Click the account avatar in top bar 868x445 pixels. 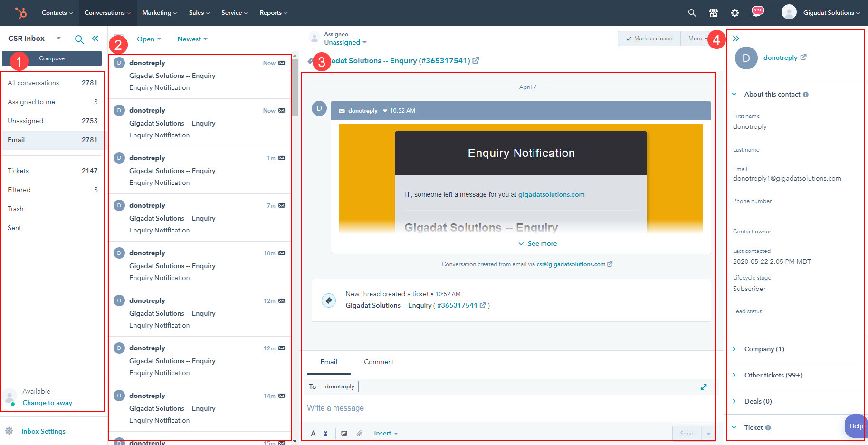click(x=789, y=12)
